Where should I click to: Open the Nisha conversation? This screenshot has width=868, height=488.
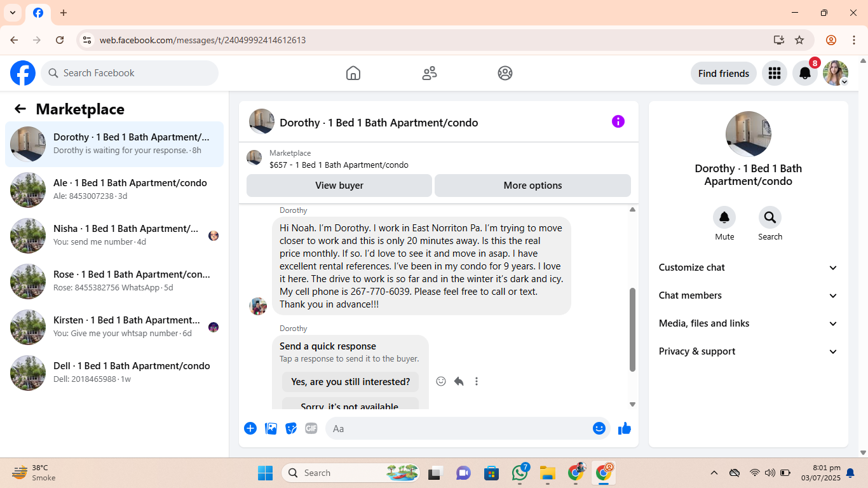114,236
